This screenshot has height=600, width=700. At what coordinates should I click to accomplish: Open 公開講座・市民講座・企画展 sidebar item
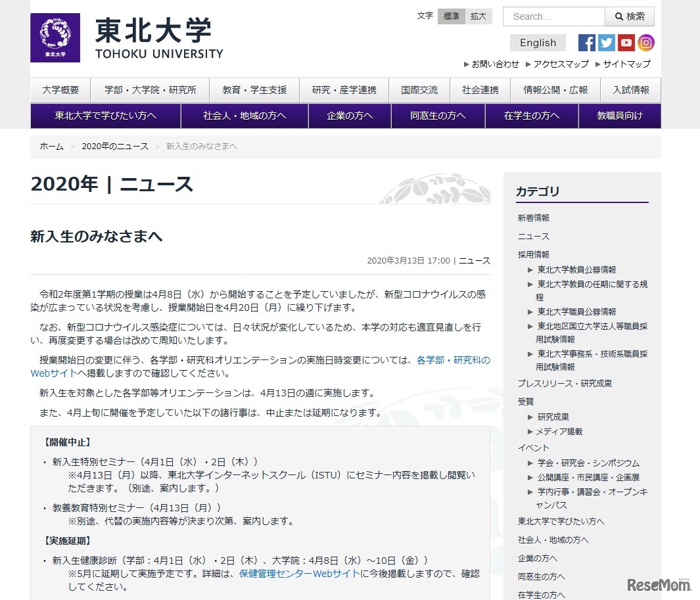588,478
